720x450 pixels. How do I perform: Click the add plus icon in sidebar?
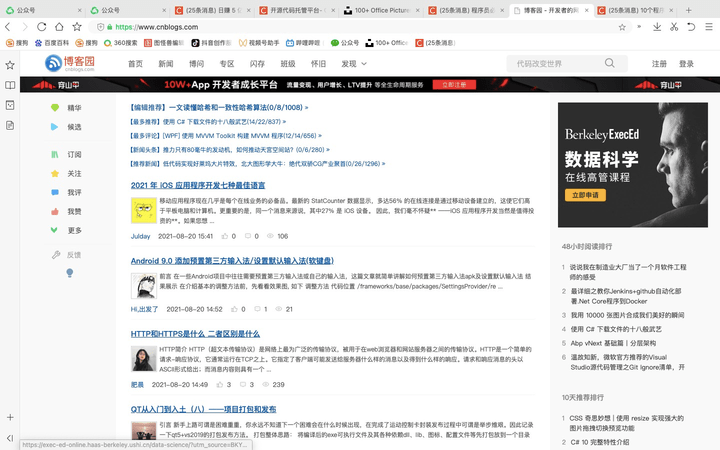click(10, 417)
